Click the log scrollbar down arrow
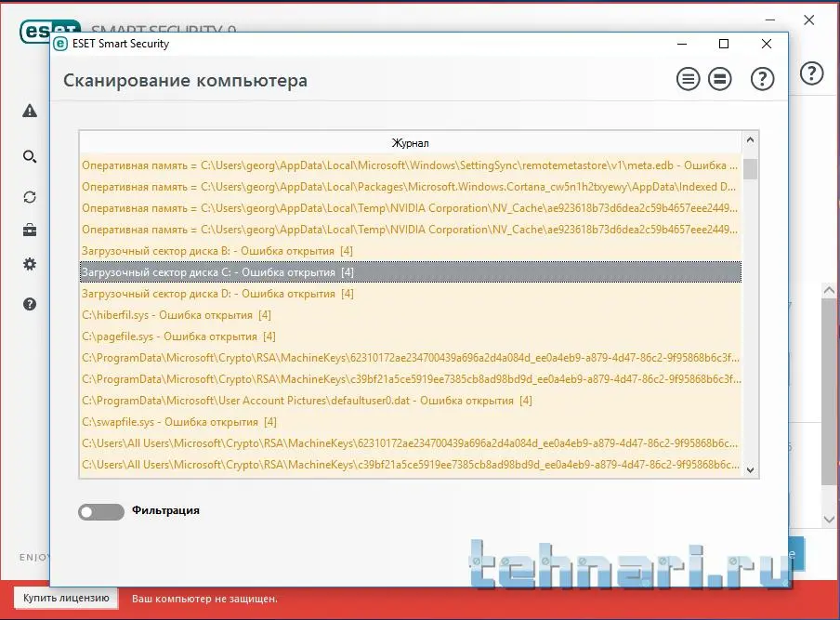This screenshot has height=620, width=840. (750, 470)
